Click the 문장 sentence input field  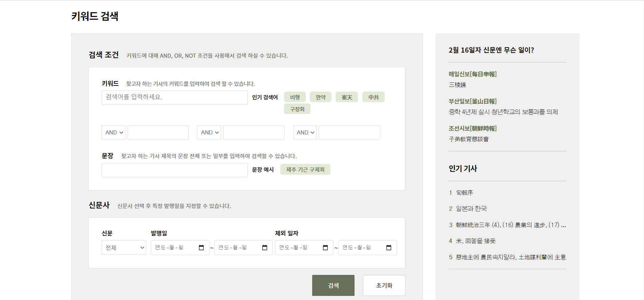click(x=175, y=170)
